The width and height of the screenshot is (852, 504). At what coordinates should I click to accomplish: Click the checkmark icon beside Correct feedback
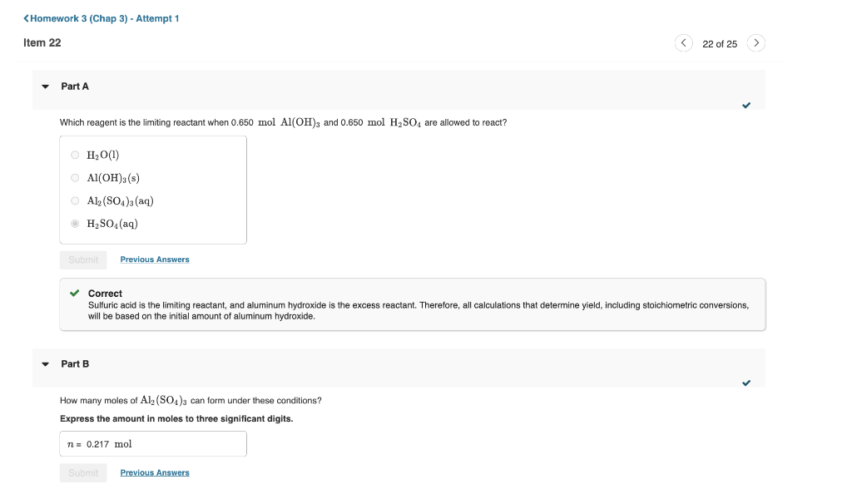(x=76, y=293)
